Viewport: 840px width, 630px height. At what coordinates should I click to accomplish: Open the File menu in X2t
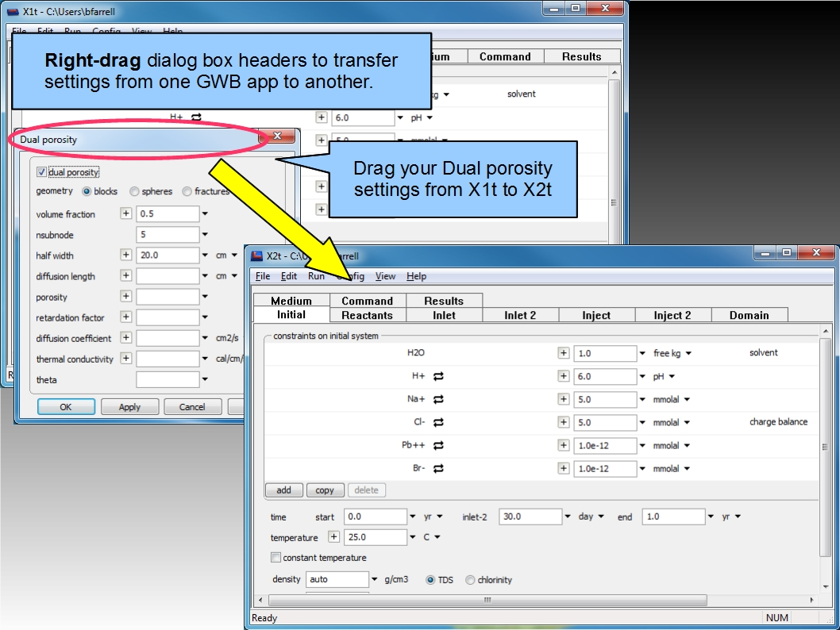click(263, 276)
